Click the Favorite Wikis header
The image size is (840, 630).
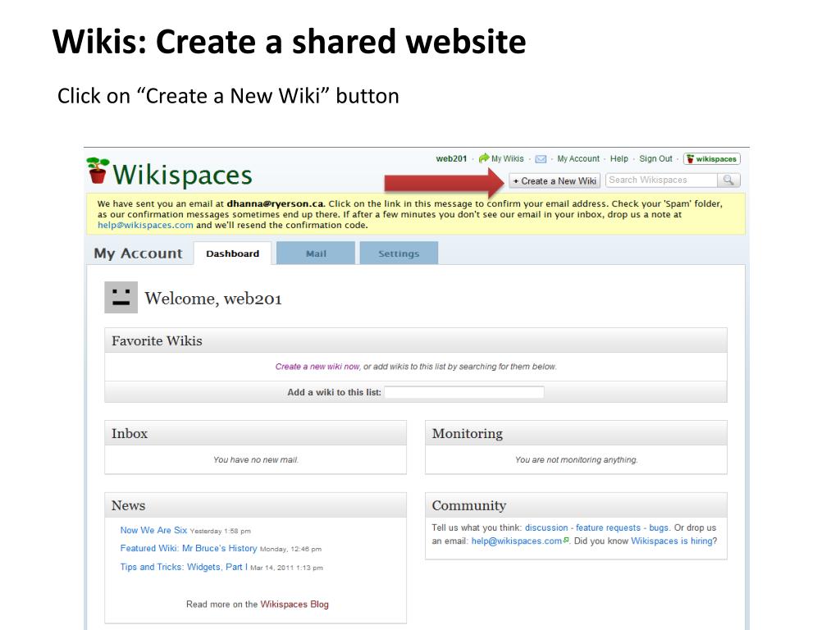(416, 340)
